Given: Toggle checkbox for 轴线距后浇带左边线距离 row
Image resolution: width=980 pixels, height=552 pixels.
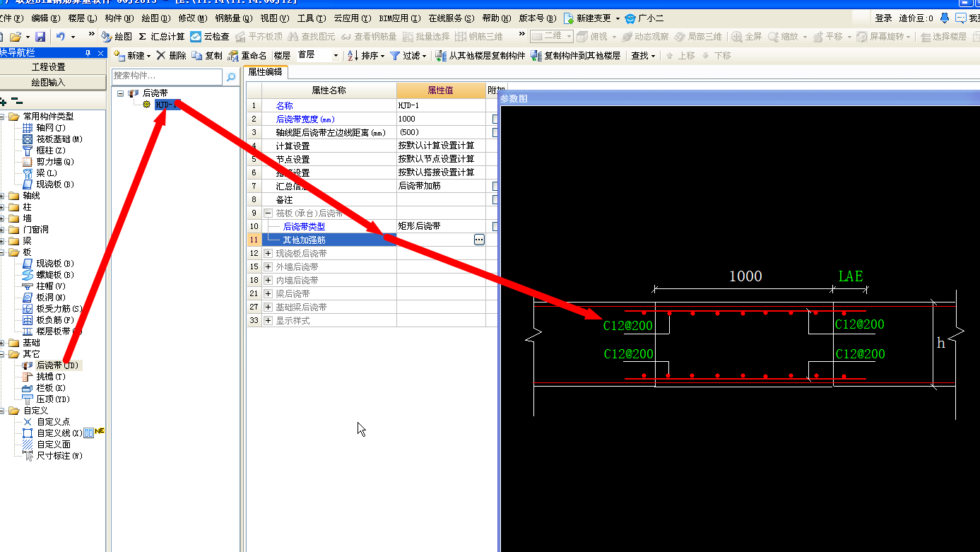Looking at the screenshot, I should coord(495,132).
